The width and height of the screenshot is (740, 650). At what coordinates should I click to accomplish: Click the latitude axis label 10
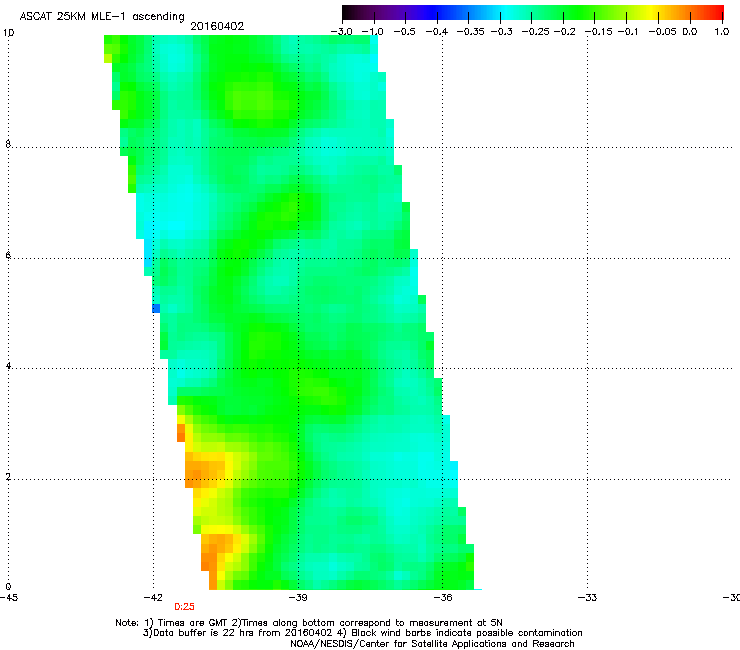pos(8,33)
